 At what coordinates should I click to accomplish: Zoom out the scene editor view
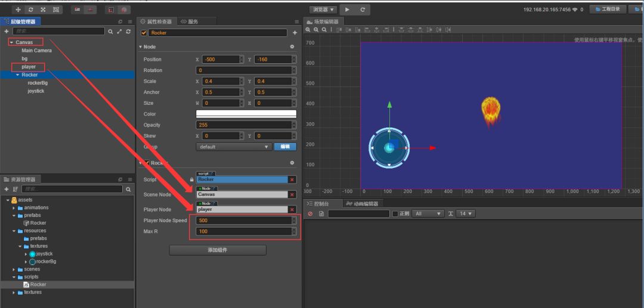[316, 30]
